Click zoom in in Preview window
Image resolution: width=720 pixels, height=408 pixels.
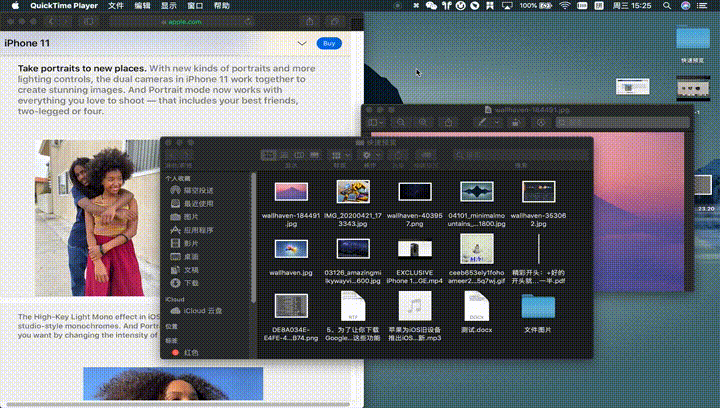(422, 122)
